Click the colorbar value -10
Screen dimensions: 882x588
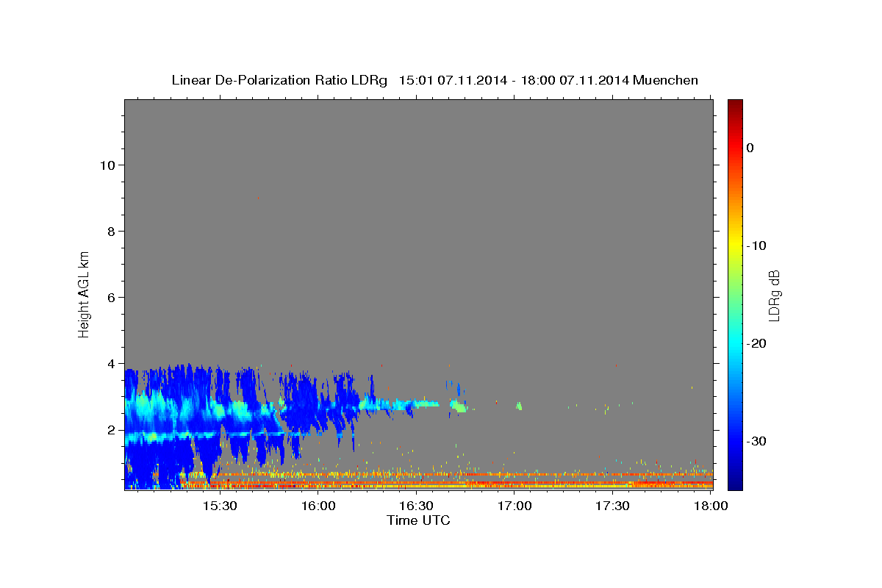click(757, 245)
